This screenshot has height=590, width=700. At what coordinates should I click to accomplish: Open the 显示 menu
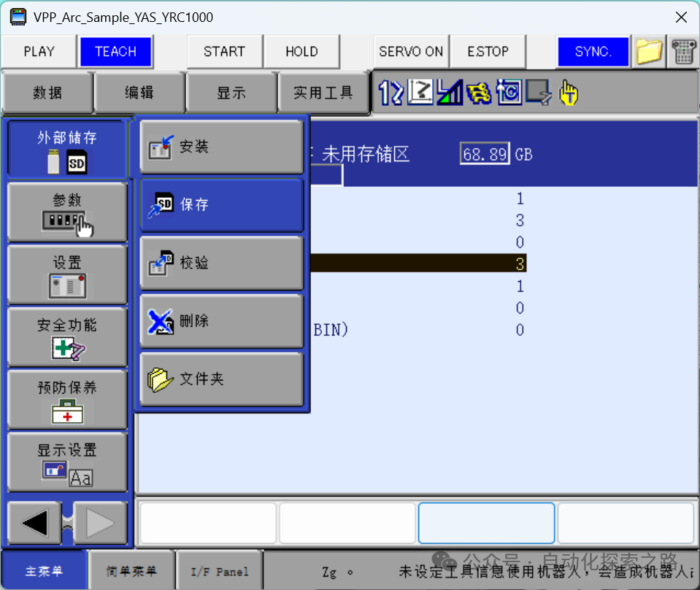[x=231, y=93]
